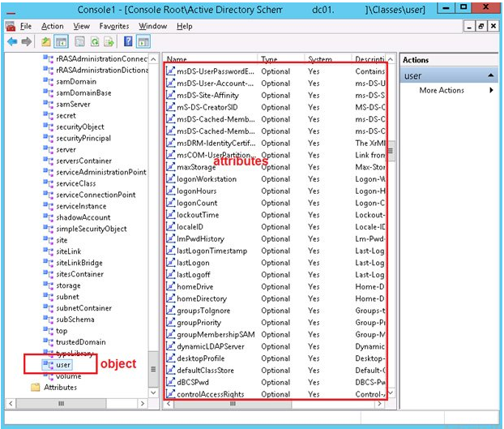The width and height of the screenshot is (504, 429).
Task: Select the msDS-UserPasswordE... attribute icon
Action: (x=170, y=71)
